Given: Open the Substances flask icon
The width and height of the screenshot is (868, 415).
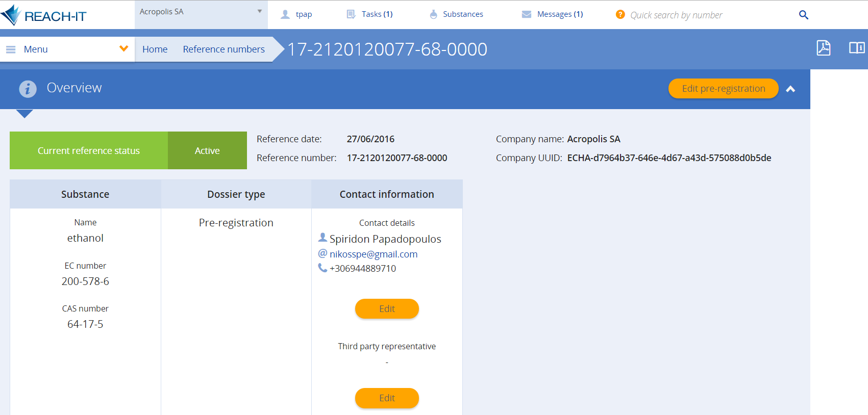Looking at the screenshot, I should [433, 14].
